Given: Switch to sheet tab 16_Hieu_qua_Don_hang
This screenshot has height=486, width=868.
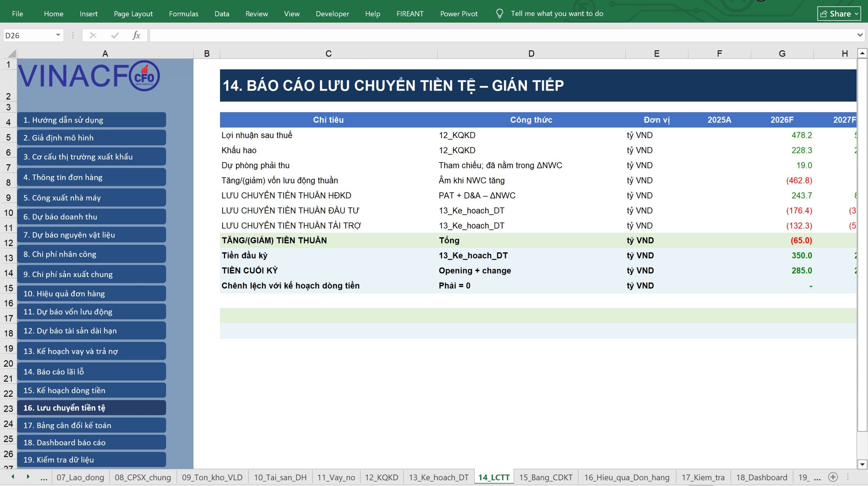Looking at the screenshot, I should 627,477.
